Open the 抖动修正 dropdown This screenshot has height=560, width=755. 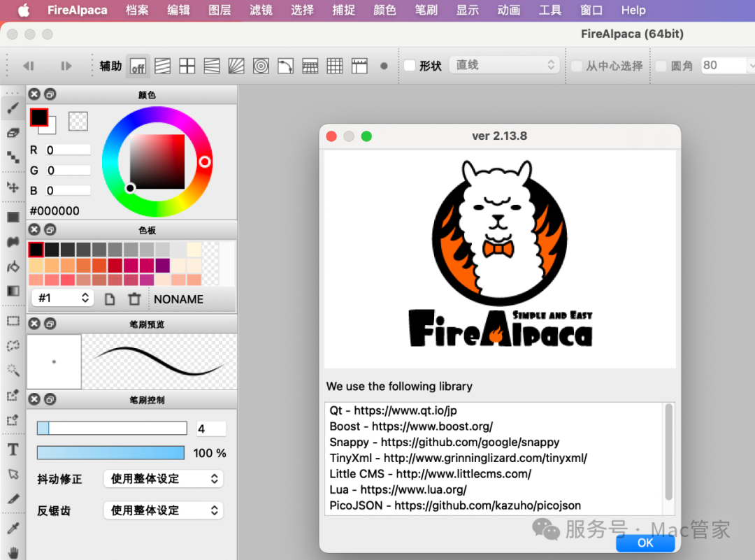[163, 479]
